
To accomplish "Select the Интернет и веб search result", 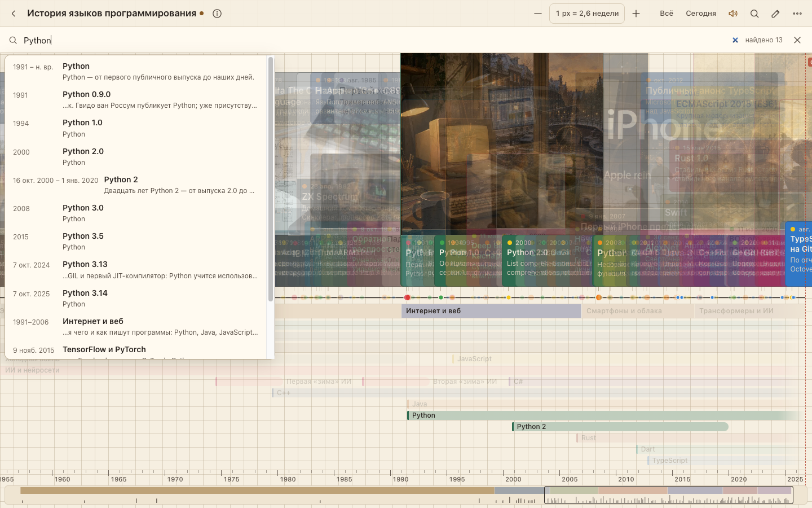I will click(136, 326).
